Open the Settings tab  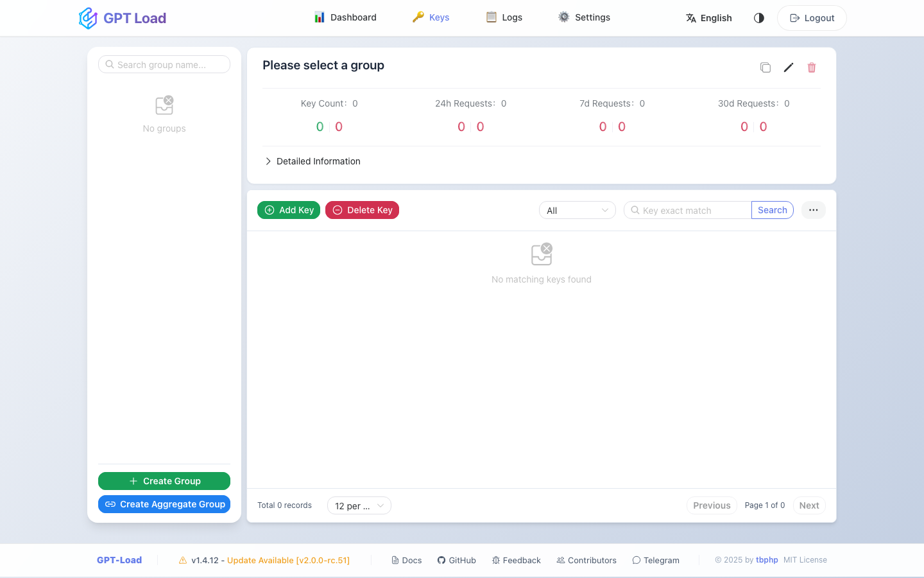(x=584, y=17)
